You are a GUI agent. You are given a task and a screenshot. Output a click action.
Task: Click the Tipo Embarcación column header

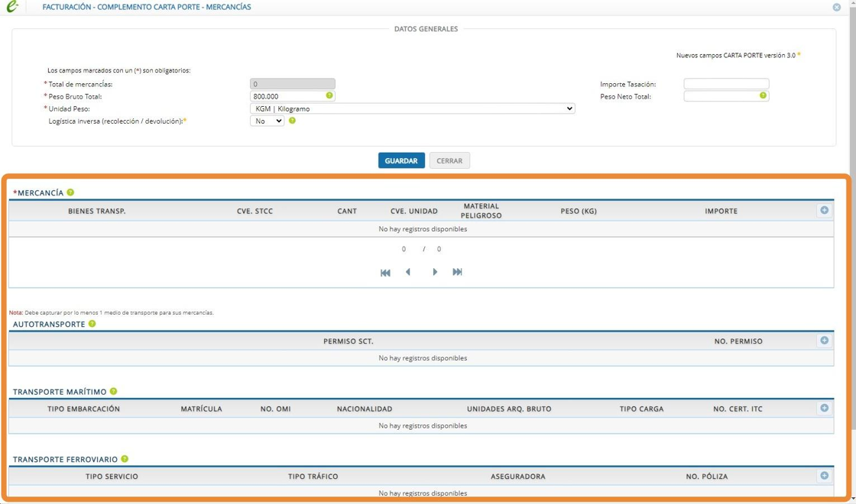[x=83, y=409]
